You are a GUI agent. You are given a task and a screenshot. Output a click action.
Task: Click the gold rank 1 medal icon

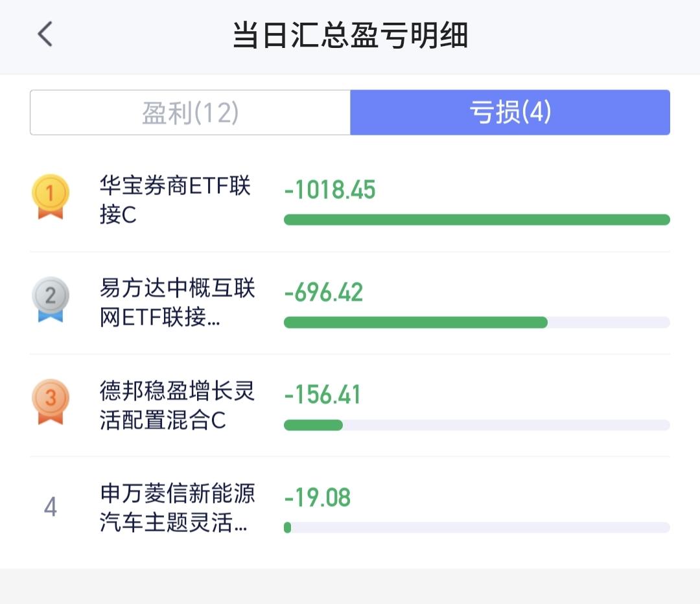51,197
